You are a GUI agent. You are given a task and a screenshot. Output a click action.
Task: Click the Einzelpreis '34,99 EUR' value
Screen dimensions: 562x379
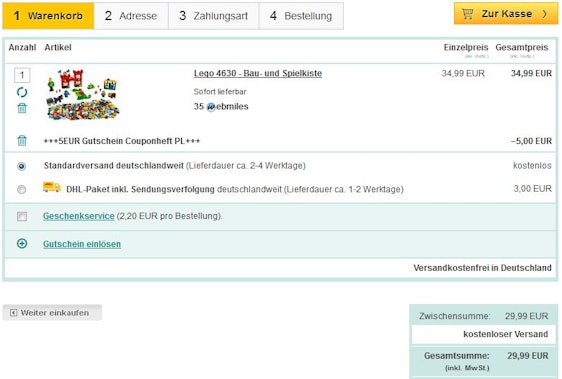pos(463,74)
